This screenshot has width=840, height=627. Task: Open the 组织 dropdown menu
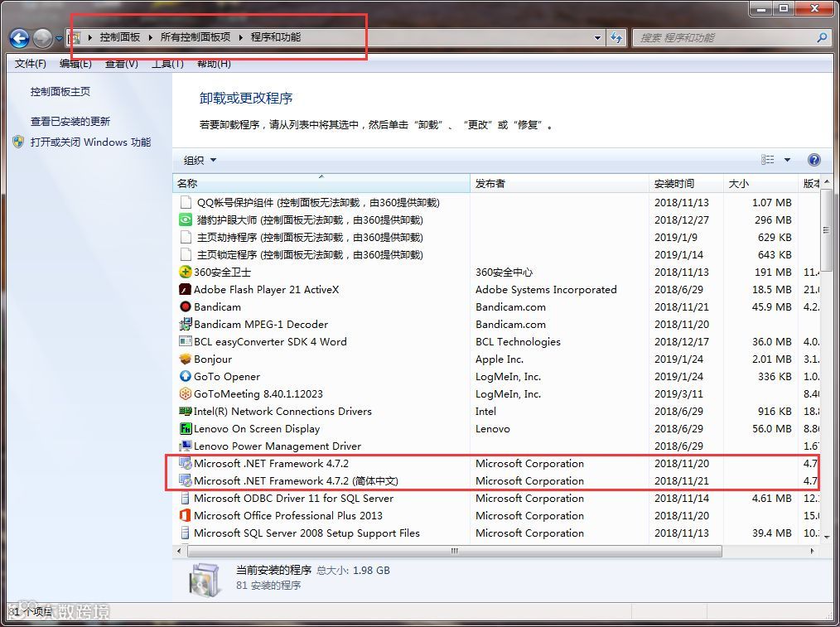point(200,160)
